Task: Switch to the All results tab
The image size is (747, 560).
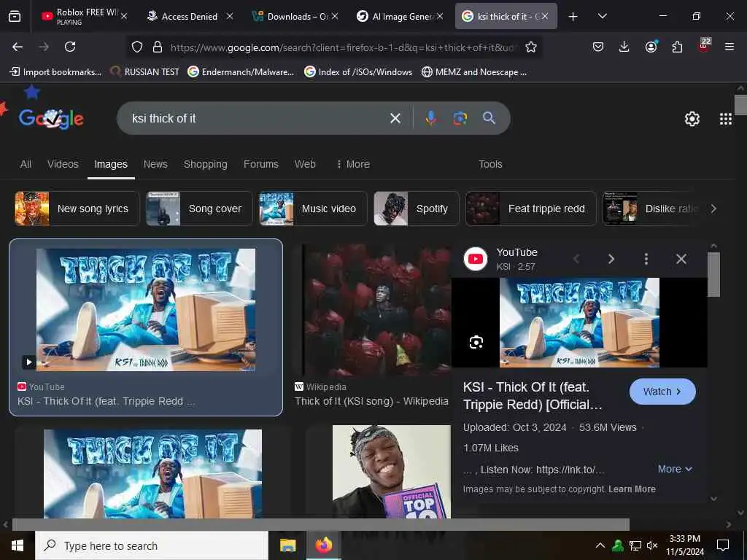Action: 26,164
